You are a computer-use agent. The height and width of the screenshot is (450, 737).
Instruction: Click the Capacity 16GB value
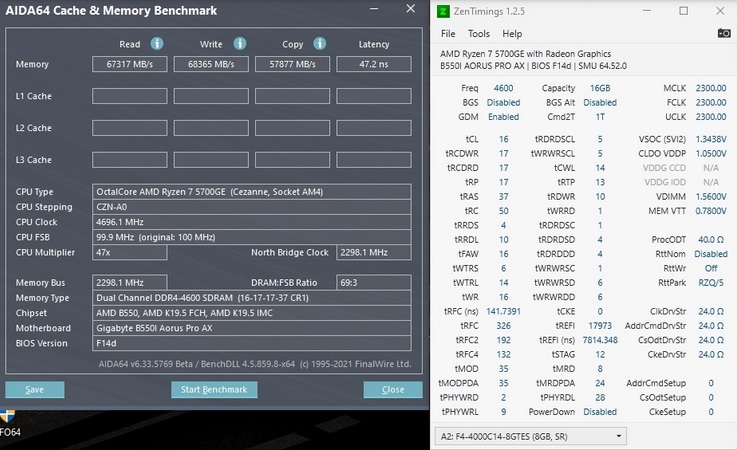pos(600,88)
